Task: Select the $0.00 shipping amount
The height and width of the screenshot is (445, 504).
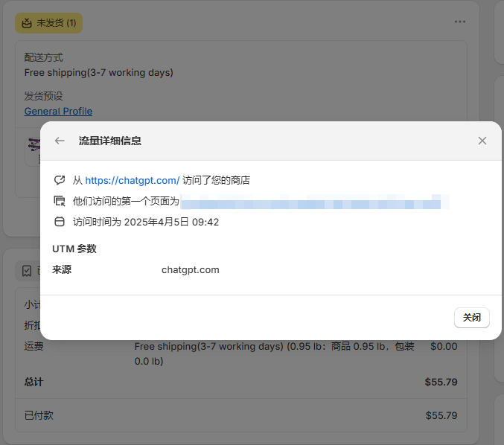Action: tap(444, 346)
